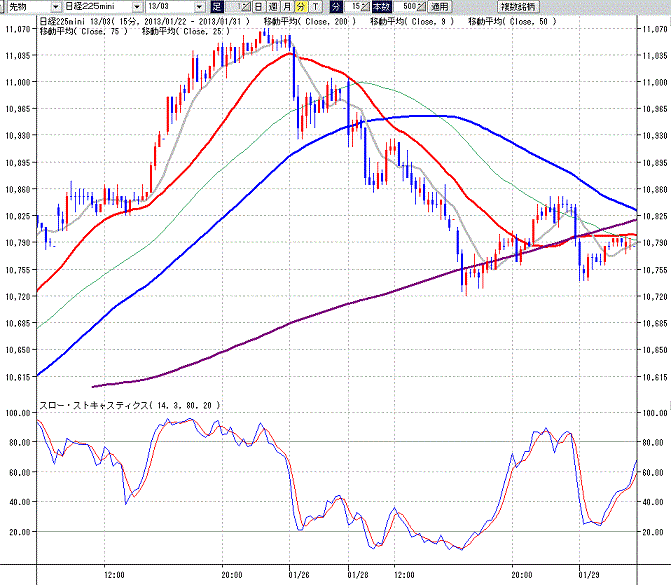Switch to the 月 monthly timeframe
This screenshot has height=585, width=671.
[287, 6]
